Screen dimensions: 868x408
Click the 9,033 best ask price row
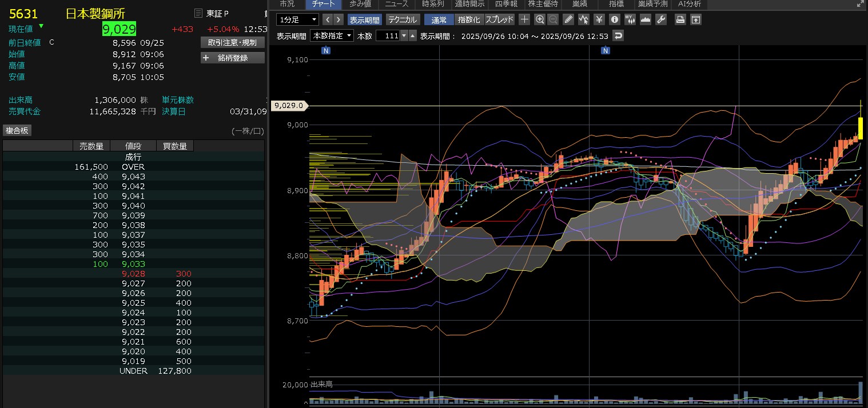pyautogui.click(x=133, y=264)
